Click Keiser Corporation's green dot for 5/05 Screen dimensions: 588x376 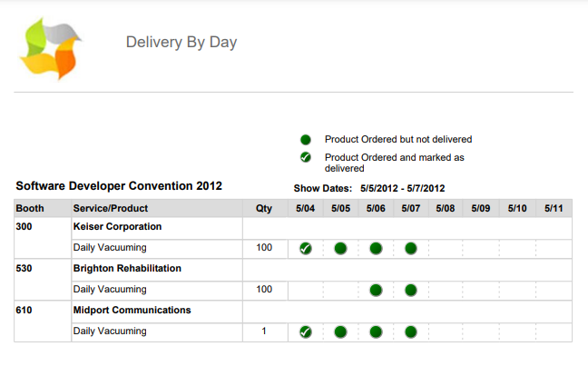point(340,248)
